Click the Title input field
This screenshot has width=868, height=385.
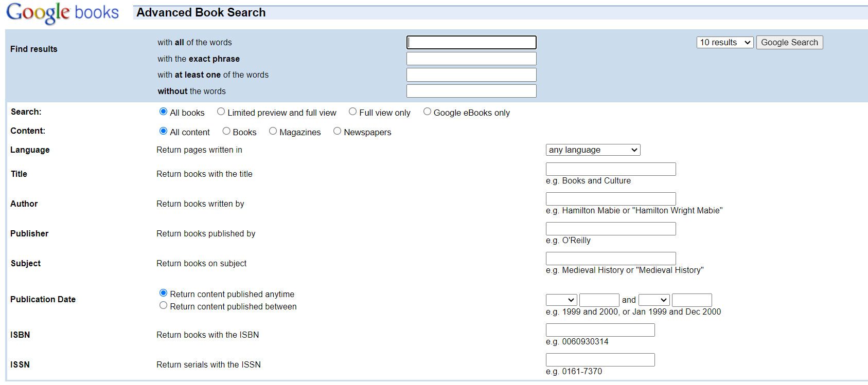tap(611, 169)
